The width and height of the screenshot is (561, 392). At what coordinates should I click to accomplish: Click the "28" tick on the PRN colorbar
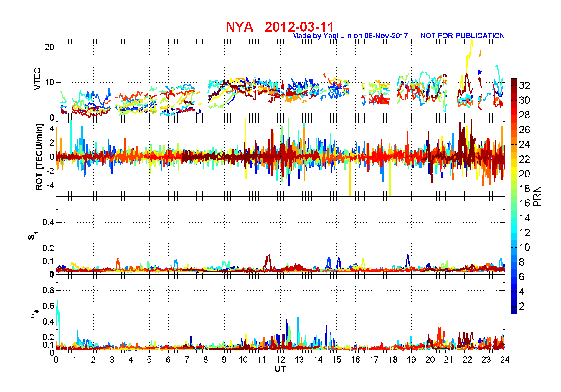click(524, 115)
